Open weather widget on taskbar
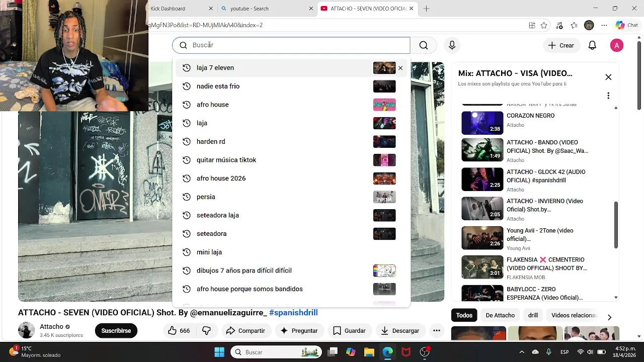 pos(34,351)
